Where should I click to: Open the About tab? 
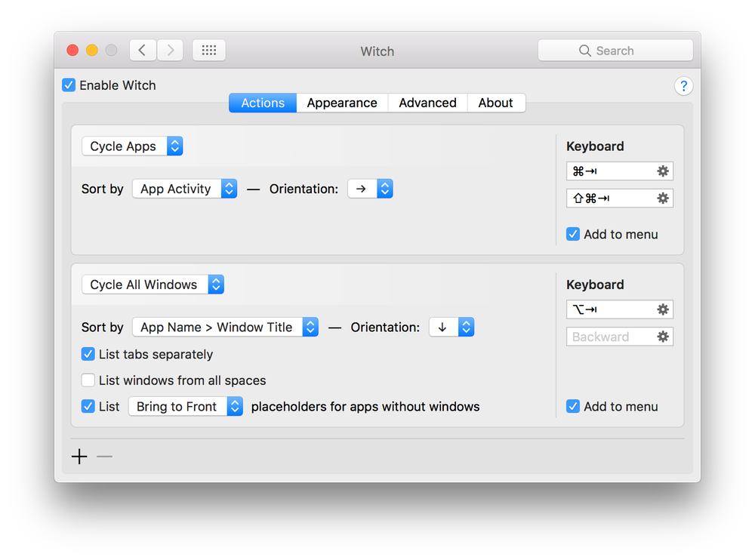coord(496,103)
